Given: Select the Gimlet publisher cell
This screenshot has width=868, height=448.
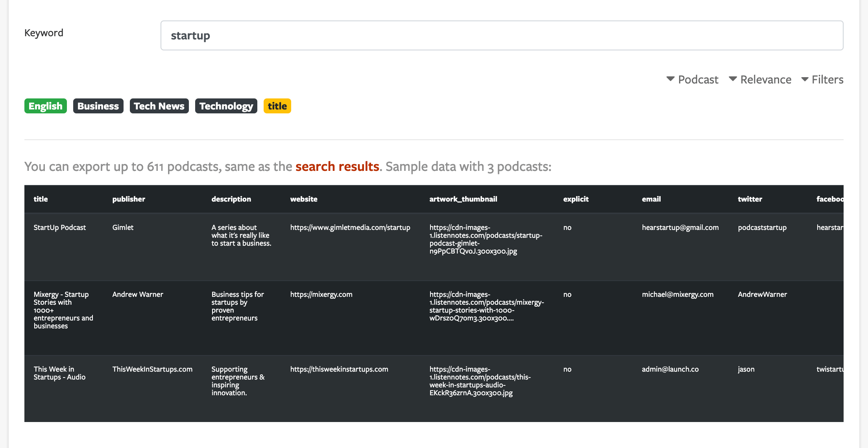Looking at the screenshot, I should coord(123,227).
